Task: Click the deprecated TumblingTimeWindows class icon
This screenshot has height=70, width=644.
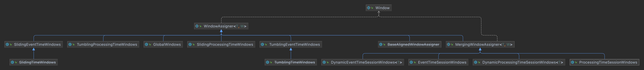Action: [268, 62]
